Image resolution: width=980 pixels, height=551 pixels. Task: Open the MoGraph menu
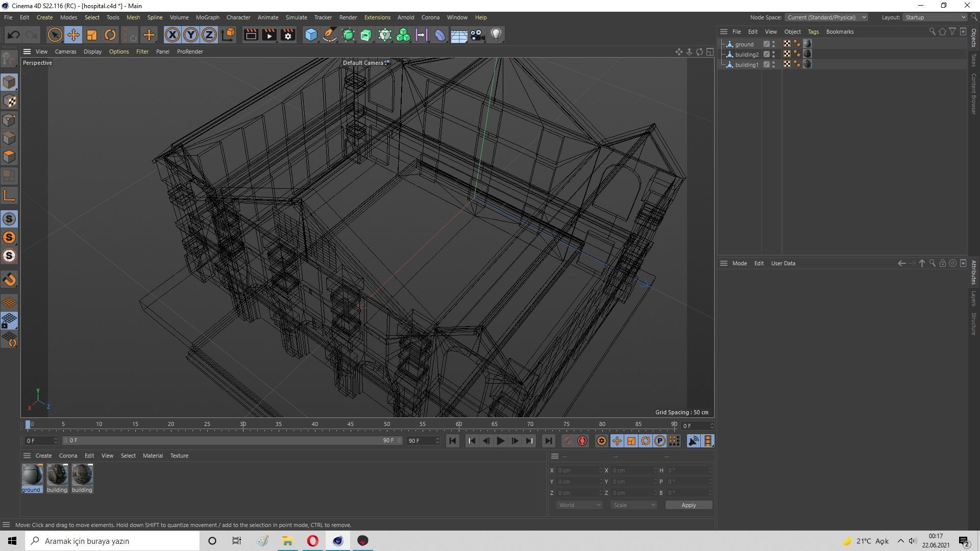coord(207,17)
